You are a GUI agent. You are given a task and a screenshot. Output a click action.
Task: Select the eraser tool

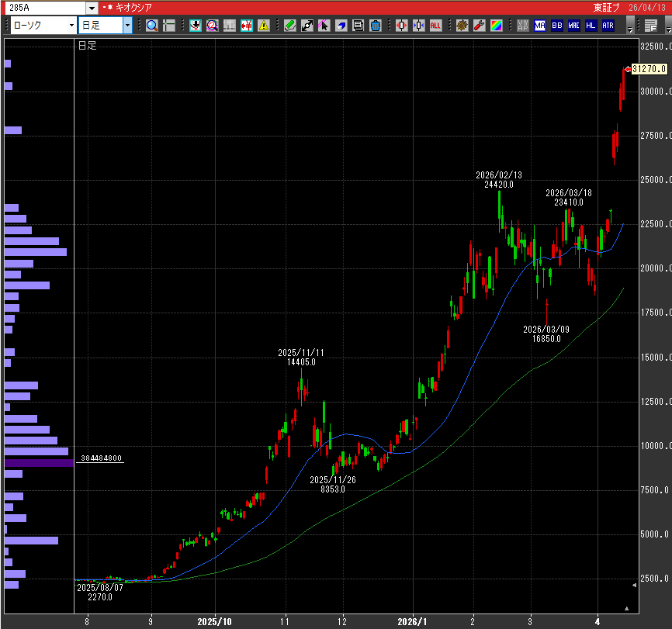point(341,26)
